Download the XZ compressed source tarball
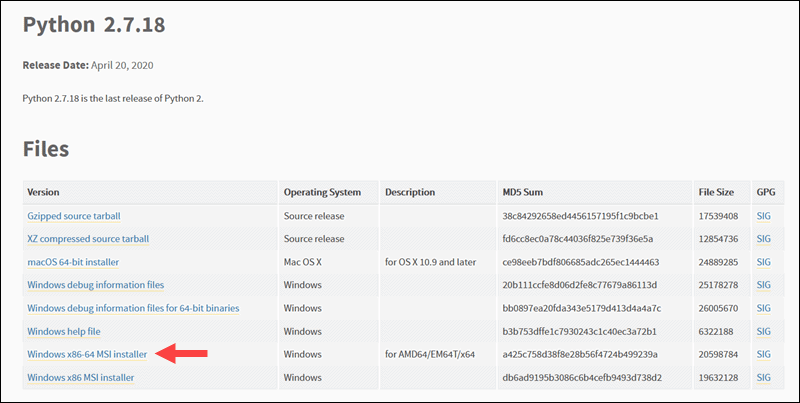Viewport: 800px width, 403px height. (x=88, y=239)
